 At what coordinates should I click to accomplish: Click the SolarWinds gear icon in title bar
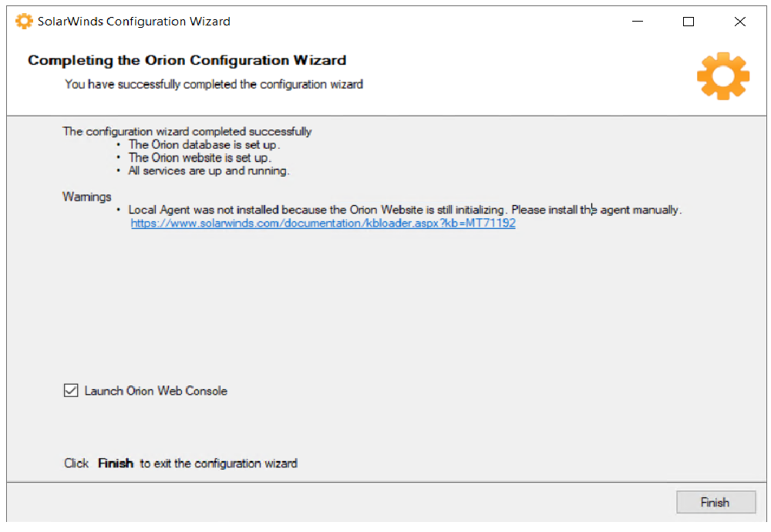24,21
